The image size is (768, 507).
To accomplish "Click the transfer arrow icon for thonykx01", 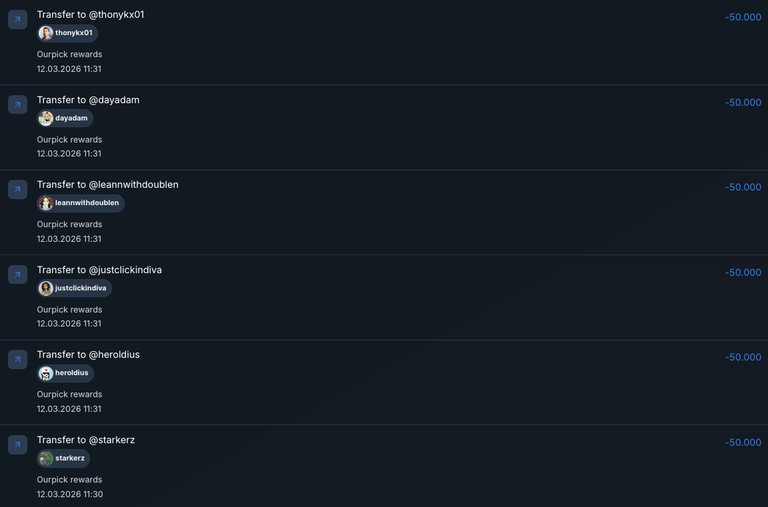I will click(x=18, y=19).
